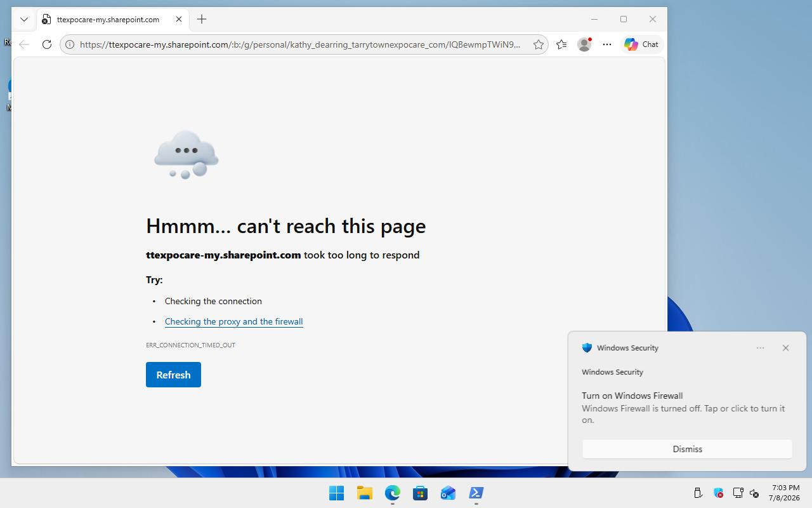Click the browser back arrow

pyautogui.click(x=24, y=44)
